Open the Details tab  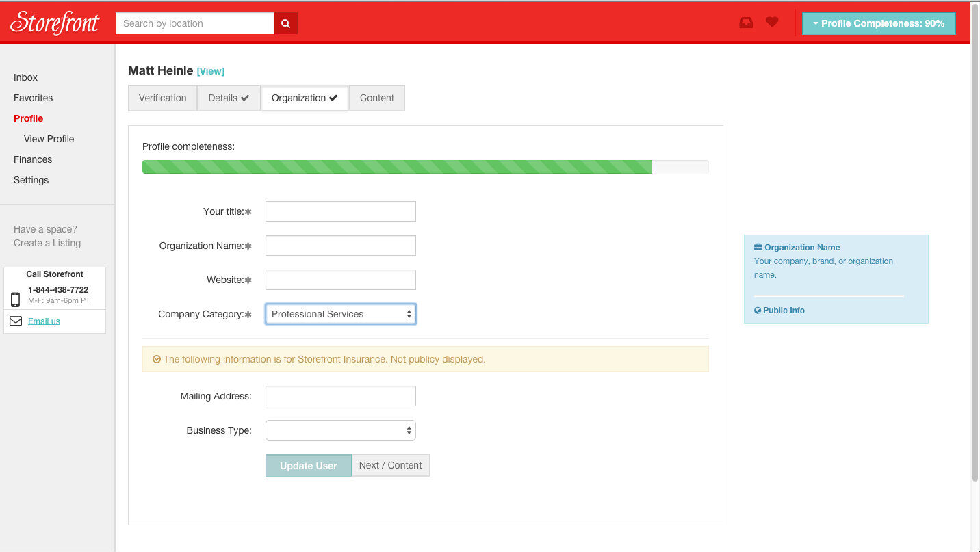pyautogui.click(x=229, y=98)
